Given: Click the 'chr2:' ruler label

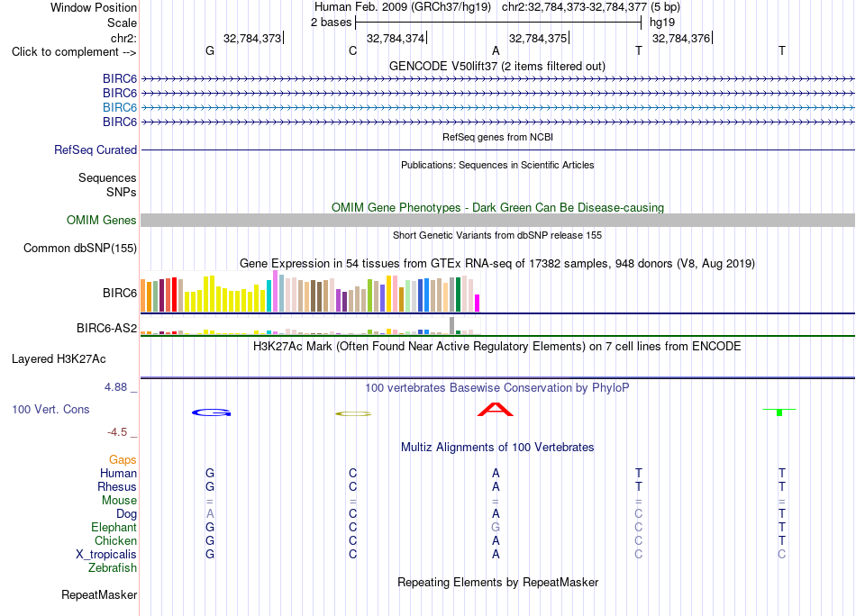Looking at the screenshot, I should click(124, 38).
